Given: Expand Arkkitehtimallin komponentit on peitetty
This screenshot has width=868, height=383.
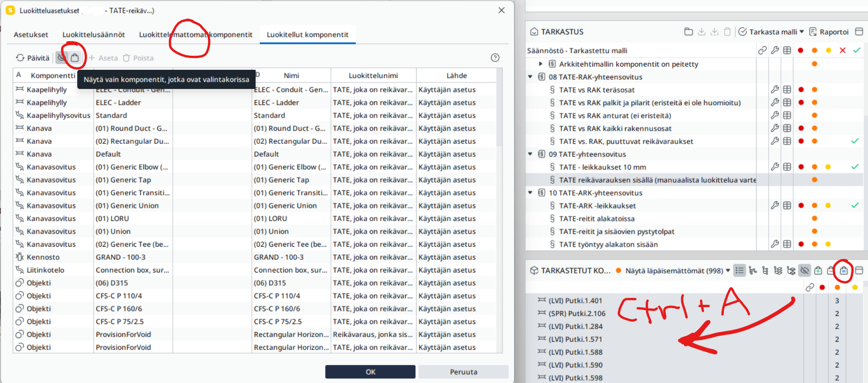Looking at the screenshot, I should (x=540, y=64).
